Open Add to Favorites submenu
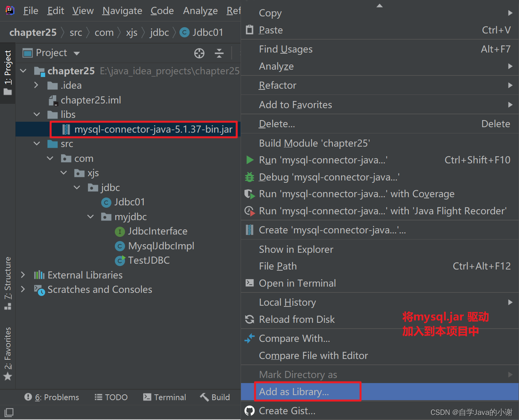 [380, 105]
